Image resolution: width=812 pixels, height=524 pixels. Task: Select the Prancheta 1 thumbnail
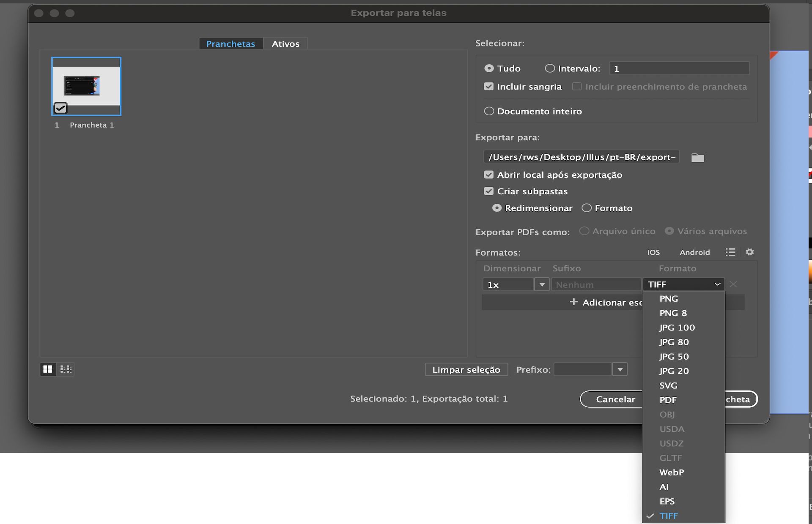click(x=86, y=86)
